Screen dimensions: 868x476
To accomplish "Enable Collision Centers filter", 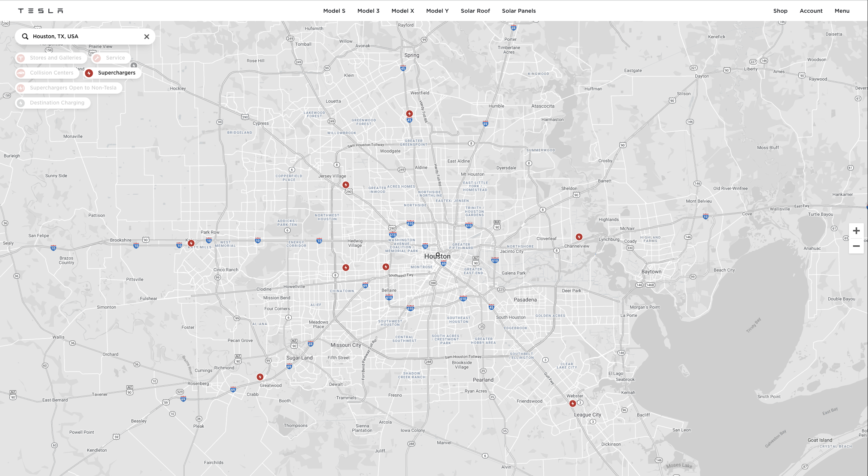I will pyautogui.click(x=47, y=73).
